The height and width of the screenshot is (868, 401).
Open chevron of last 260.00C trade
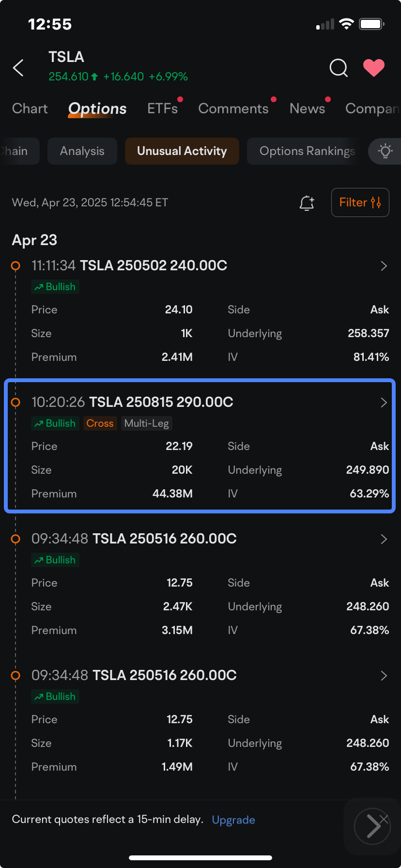pyautogui.click(x=384, y=676)
